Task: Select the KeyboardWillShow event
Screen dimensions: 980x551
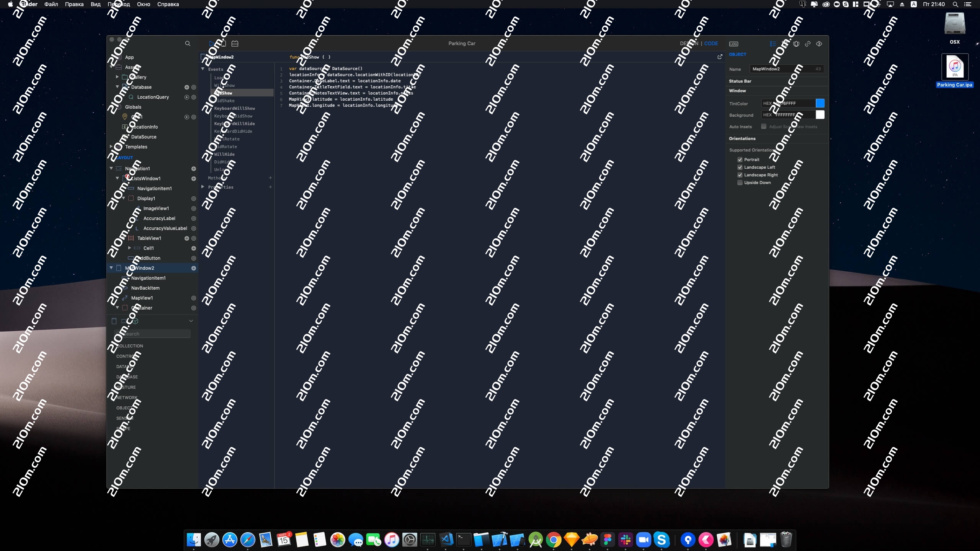Action: (x=234, y=108)
